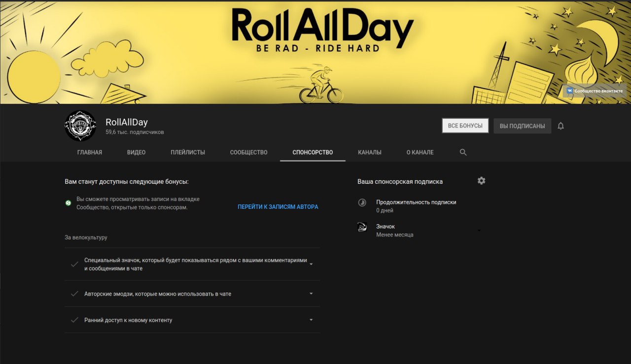Click the Менее месяца badge text
Viewport: 631px width, 364px height.
395,235
